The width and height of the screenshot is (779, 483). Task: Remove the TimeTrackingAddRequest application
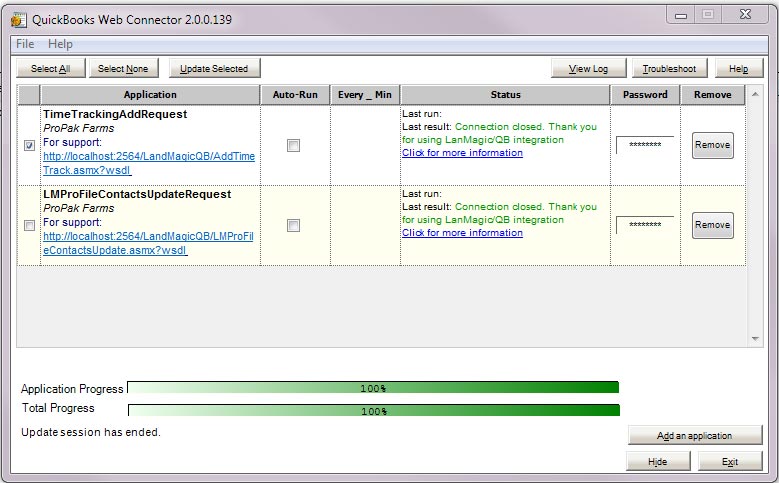click(x=712, y=145)
